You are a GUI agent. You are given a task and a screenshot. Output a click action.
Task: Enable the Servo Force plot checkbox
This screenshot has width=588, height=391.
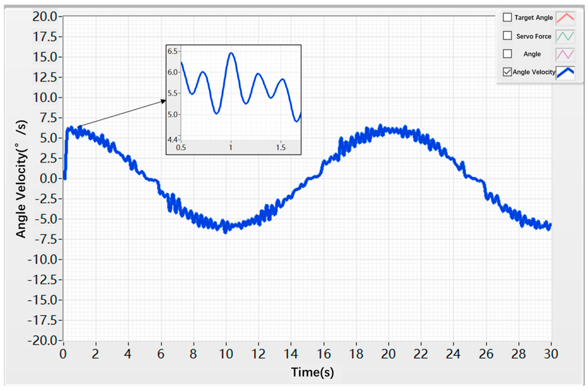pyautogui.click(x=507, y=36)
